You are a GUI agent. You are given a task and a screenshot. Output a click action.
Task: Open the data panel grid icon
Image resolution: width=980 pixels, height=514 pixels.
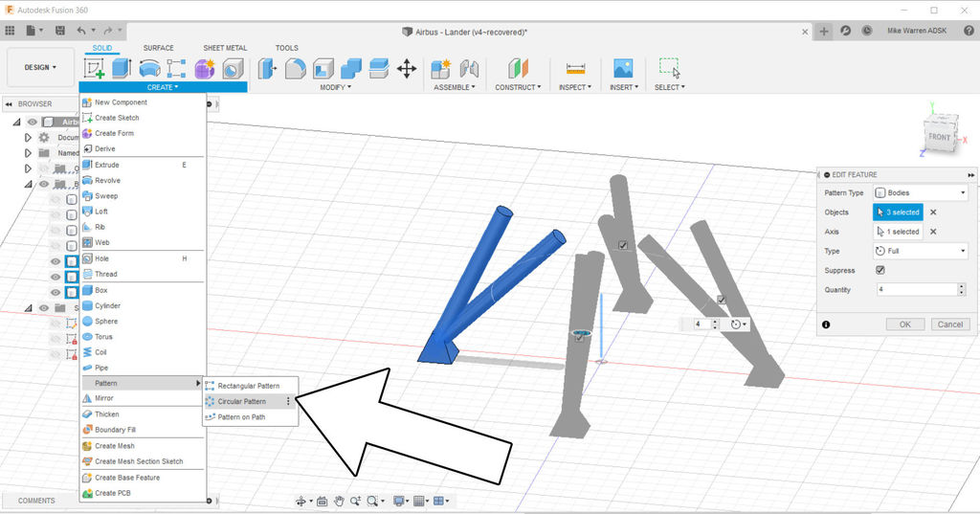tap(10, 31)
